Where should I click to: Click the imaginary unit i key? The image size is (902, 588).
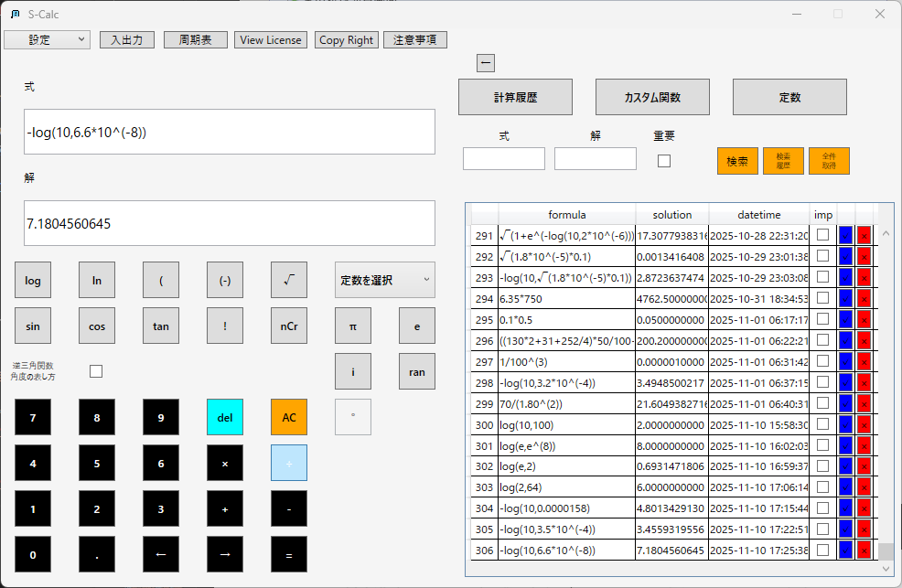pyautogui.click(x=352, y=371)
